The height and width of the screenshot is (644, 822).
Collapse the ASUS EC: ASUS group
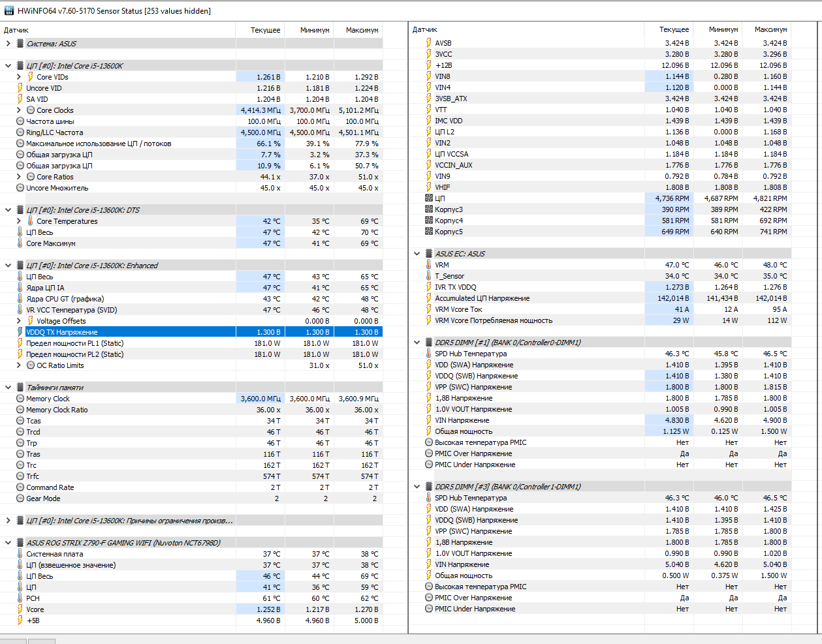pos(417,254)
